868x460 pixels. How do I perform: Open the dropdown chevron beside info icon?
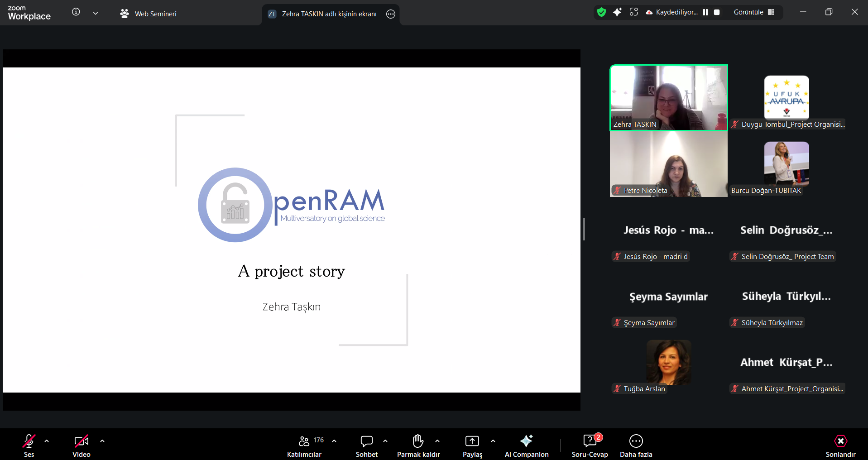[96, 13]
